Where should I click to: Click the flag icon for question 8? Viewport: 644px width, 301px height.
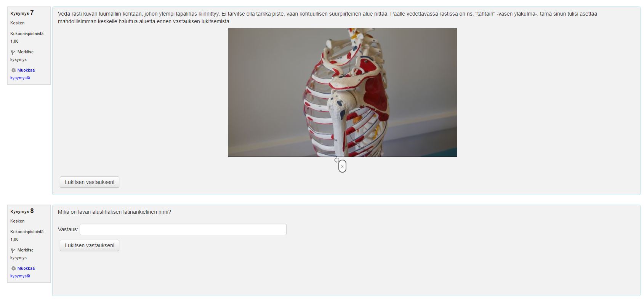click(13, 250)
